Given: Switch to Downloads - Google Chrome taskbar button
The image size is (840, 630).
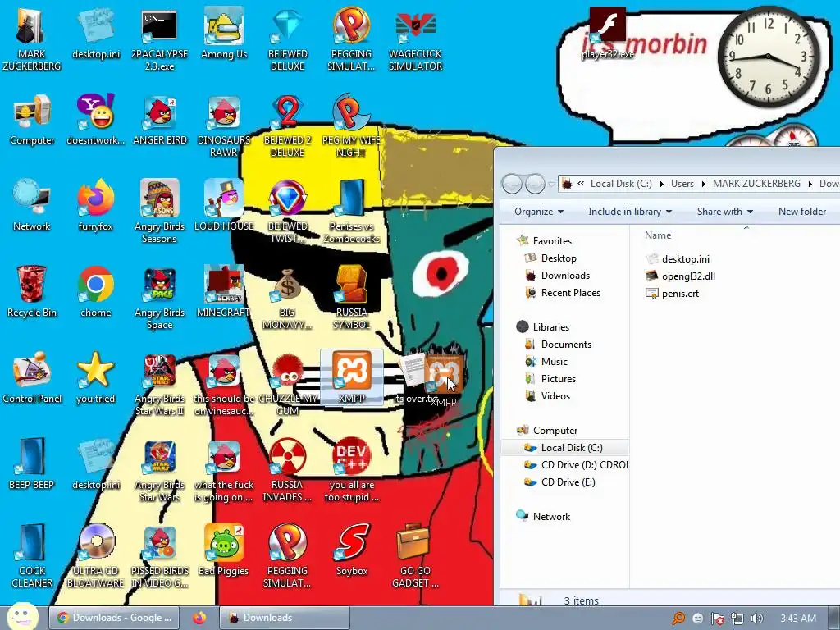Looking at the screenshot, I should pyautogui.click(x=114, y=618).
